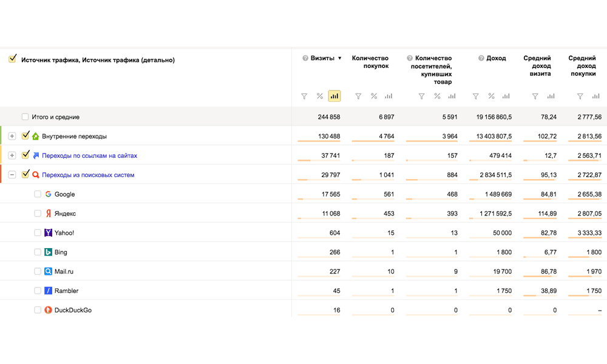Click help icon next to Количество посетителей

[410, 58]
